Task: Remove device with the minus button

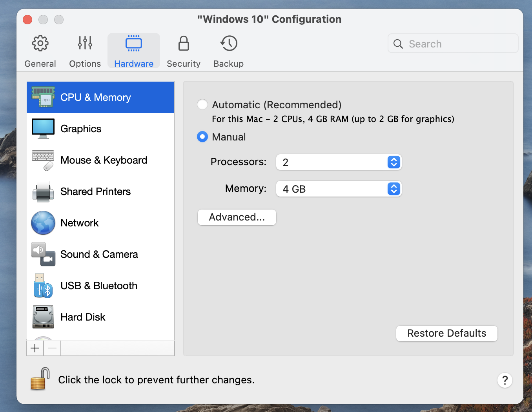Action: (52, 348)
